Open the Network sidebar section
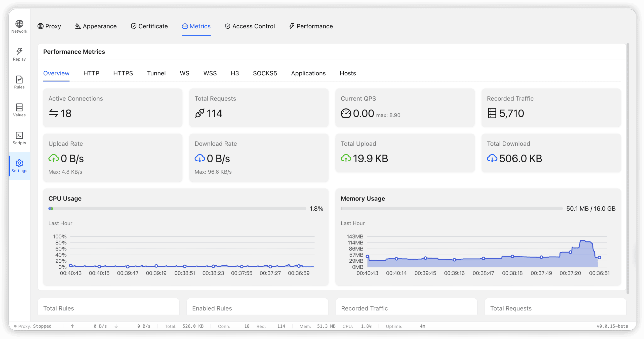Image resolution: width=644 pixels, height=339 pixels. point(19,27)
